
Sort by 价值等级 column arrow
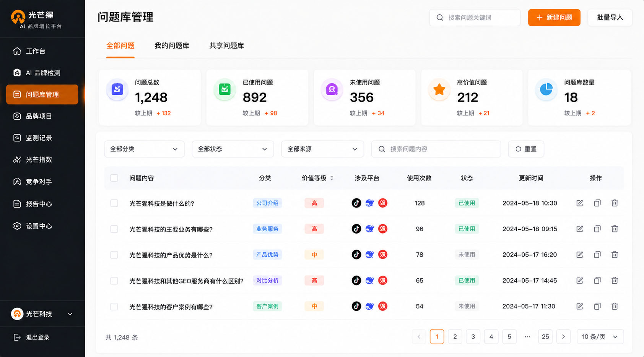pos(332,178)
